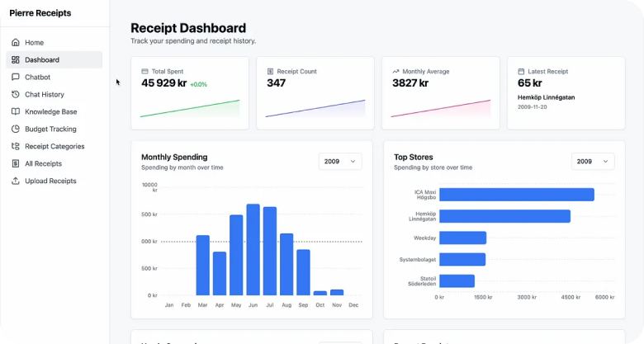Open Top Stores year dropdown

593,162
